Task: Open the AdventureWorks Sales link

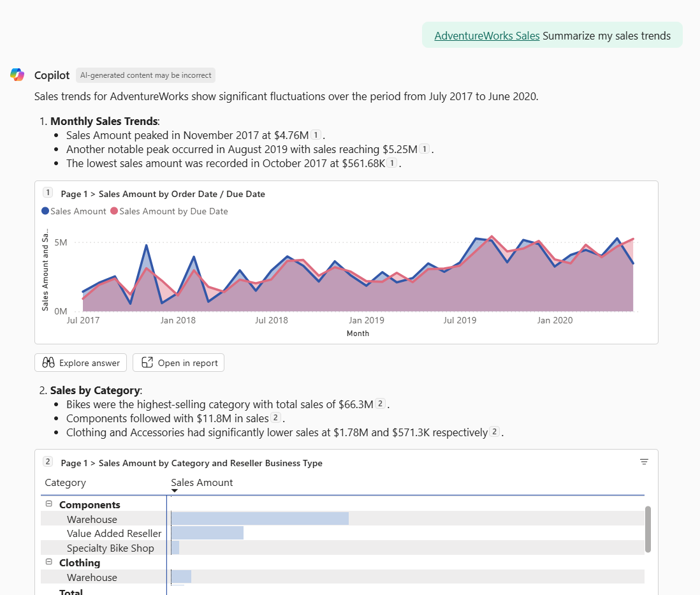Action: [x=487, y=36]
